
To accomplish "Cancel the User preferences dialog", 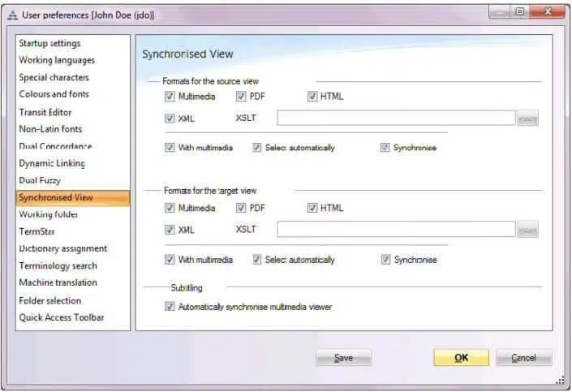I will (x=523, y=358).
